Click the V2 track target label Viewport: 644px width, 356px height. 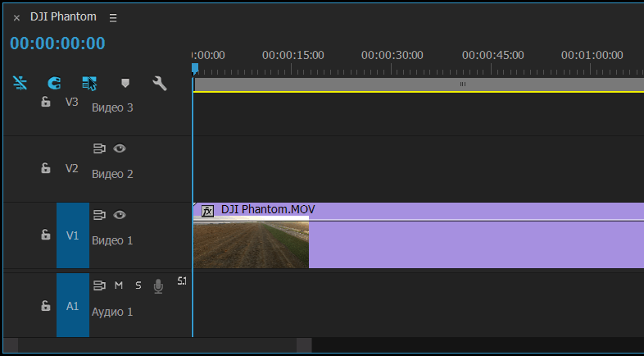pyautogui.click(x=72, y=168)
